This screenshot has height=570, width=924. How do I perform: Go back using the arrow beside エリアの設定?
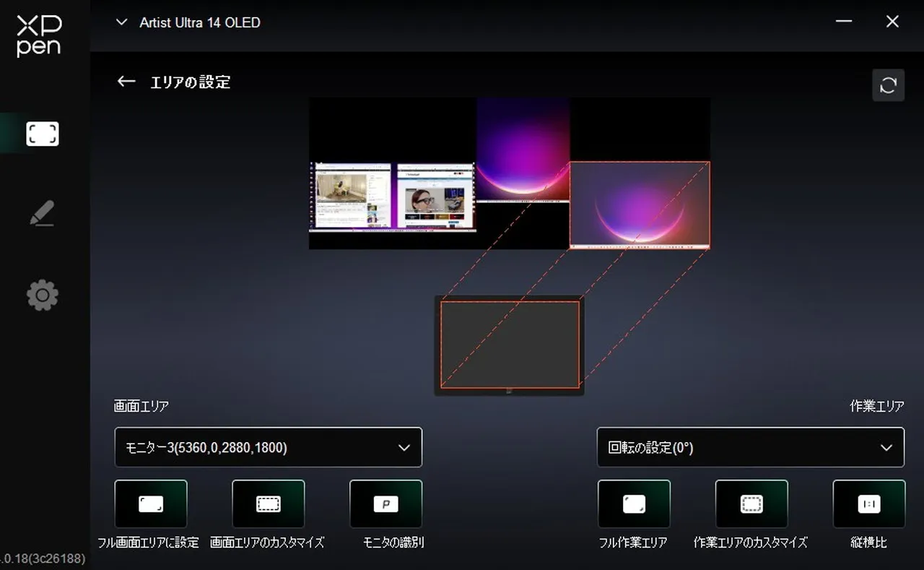(126, 82)
